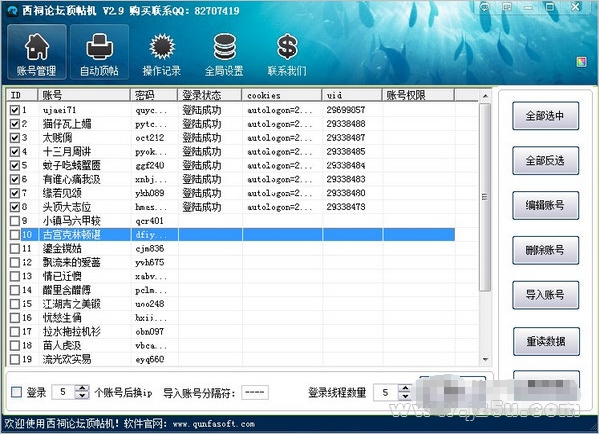Uncheck the checkbox for row 2 猫仔瓦上媚
Viewport: 599px width, 434px height.
[x=15, y=124]
